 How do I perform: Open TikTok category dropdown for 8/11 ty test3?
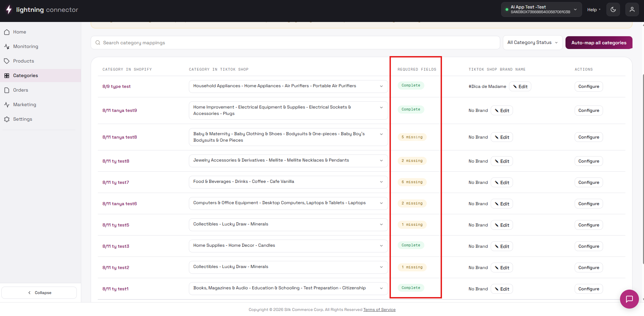pyautogui.click(x=288, y=246)
